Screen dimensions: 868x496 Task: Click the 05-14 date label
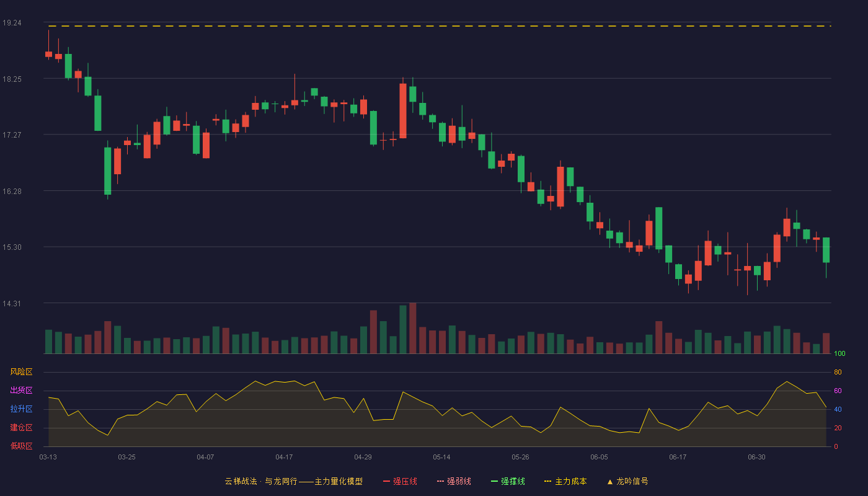click(441, 457)
